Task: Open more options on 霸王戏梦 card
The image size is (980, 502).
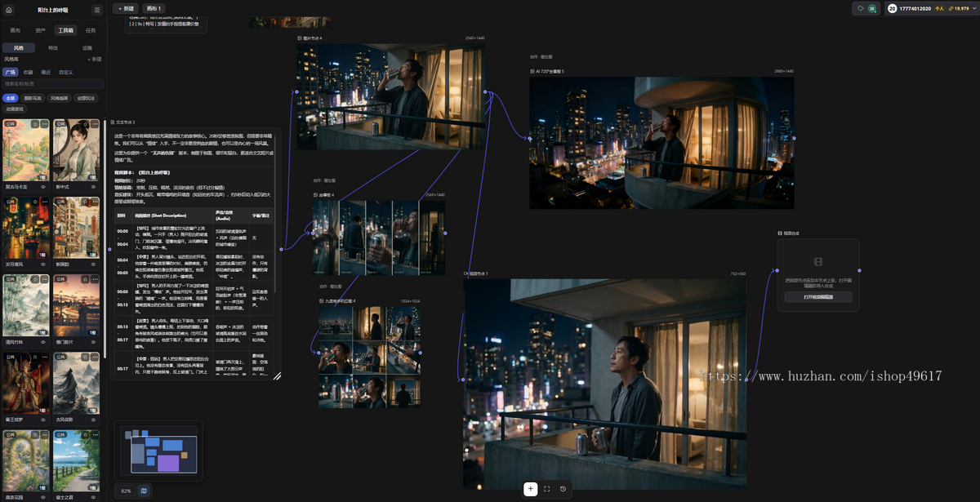Action: pos(45,358)
